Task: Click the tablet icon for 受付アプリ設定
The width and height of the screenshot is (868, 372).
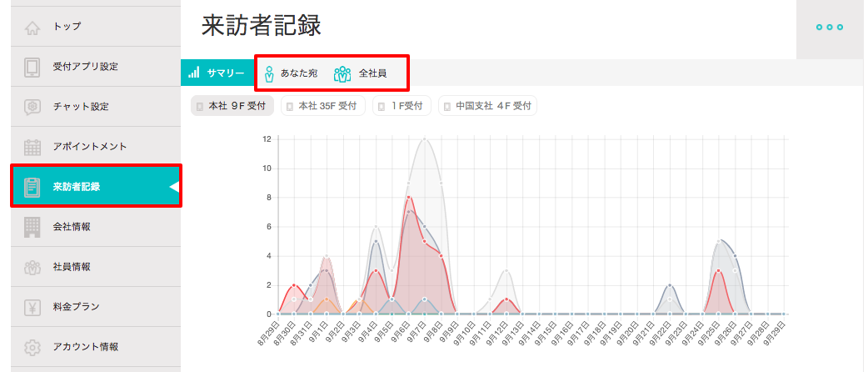Action: [32, 67]
